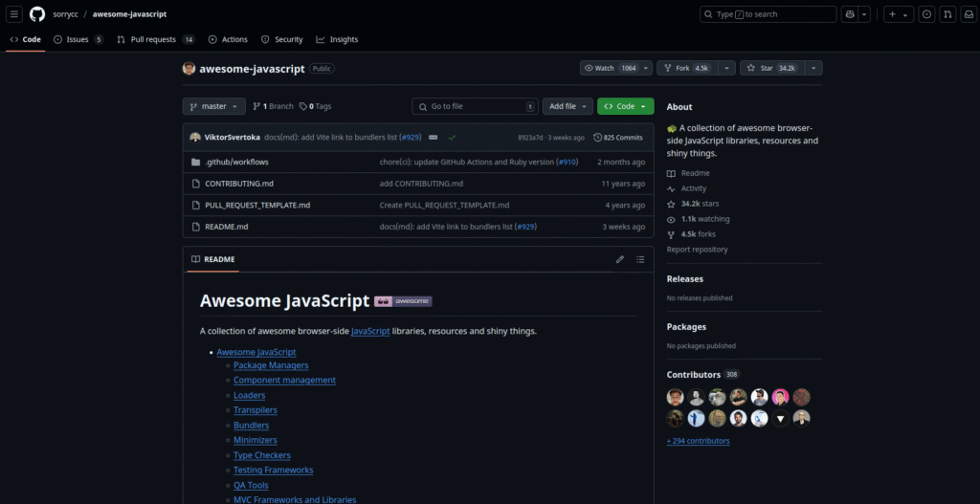Jump to Testing Frameworks section
980x504 pixels.
(273, 471)
